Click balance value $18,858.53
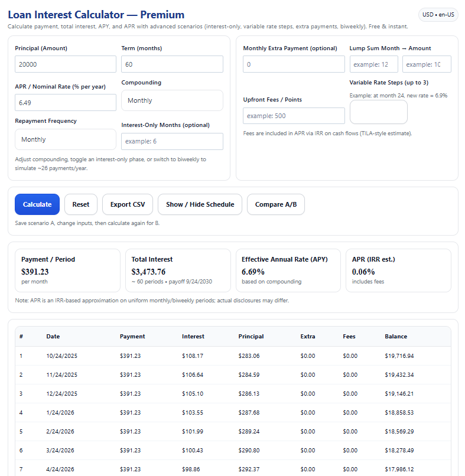This screenshot has height=476, width=465. point(399,413)
